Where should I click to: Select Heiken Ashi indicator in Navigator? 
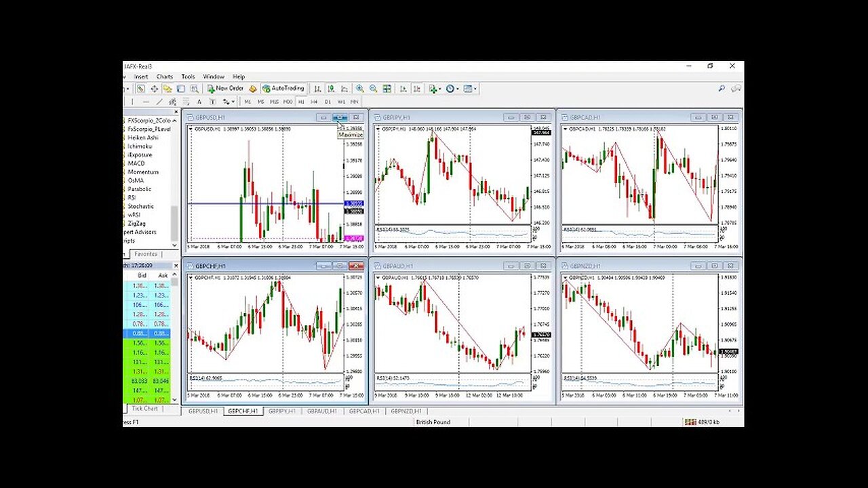[142, 138]
